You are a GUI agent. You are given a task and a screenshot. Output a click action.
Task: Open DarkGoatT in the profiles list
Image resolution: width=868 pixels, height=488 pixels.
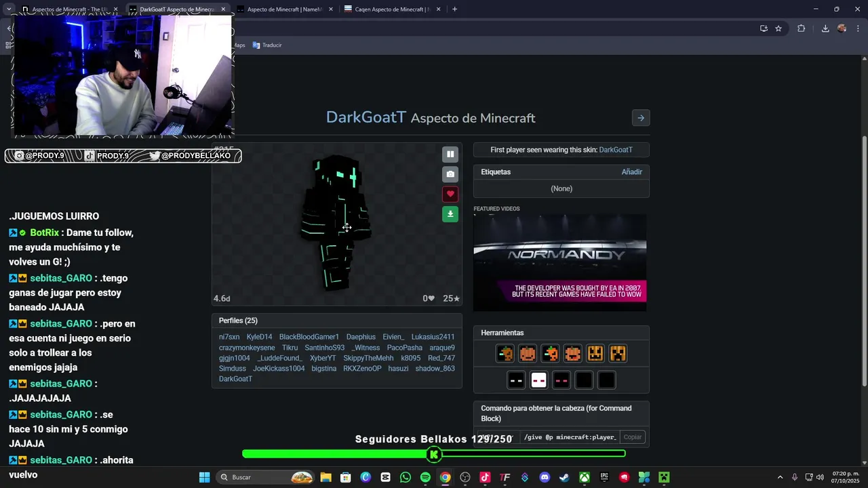coord(235,379)
